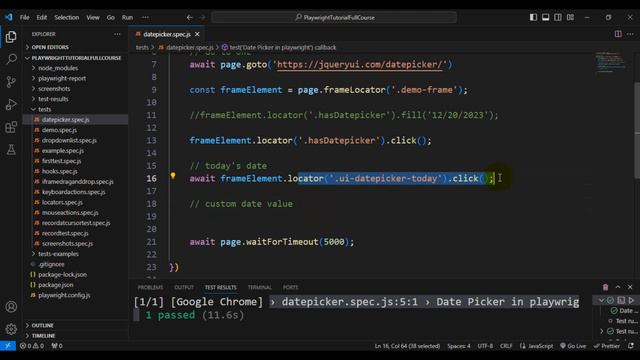Open dropdownlist.spec.js file
Screen dimensions: 640x360
(x=76, y=140)
